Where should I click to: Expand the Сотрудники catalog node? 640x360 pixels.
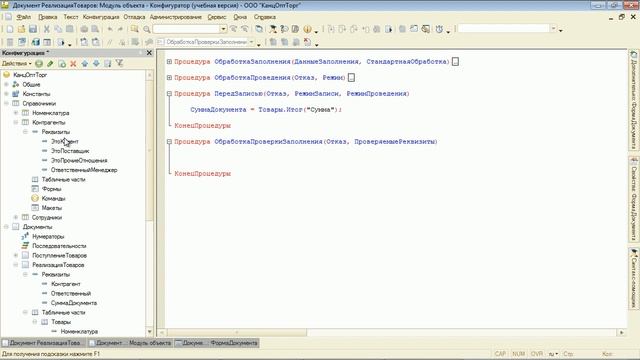[16, 217]
